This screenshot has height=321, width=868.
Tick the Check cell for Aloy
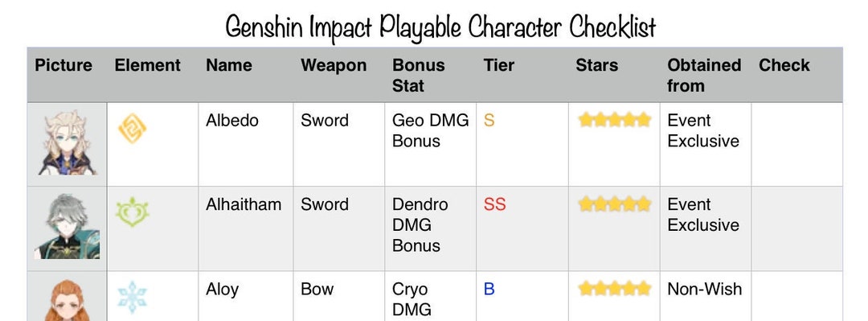pos(796,296)
